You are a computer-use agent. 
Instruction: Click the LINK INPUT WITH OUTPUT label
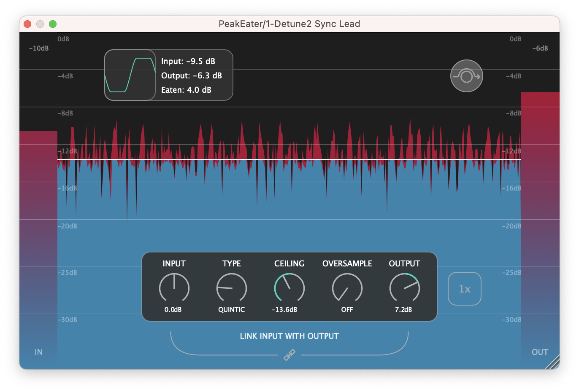tap(289, 336)
